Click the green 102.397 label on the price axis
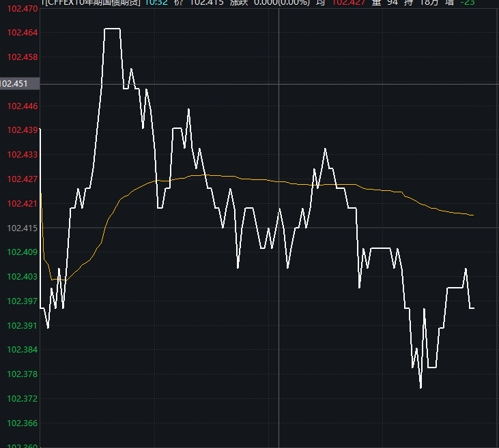Screen dimensions: 499x448 (x=22, y=301)
